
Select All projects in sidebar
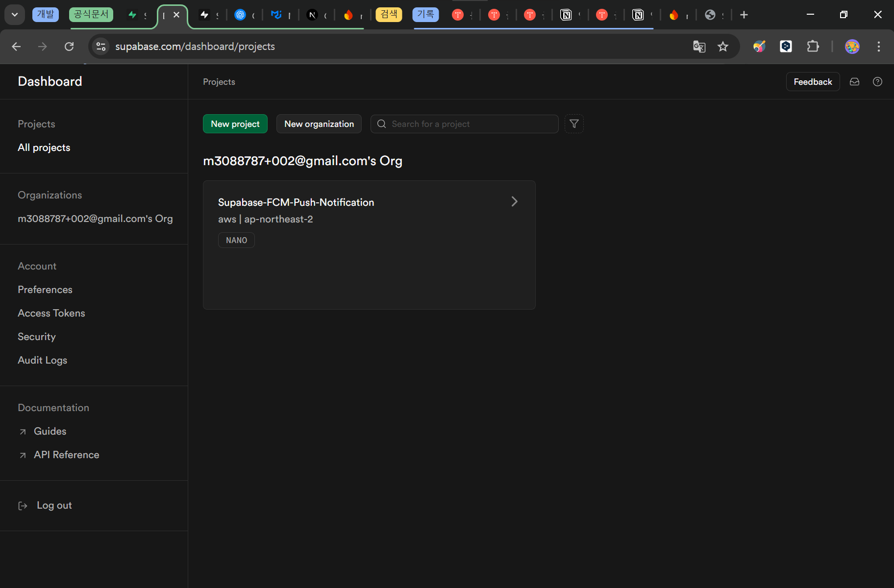click(x=44, y=147)
